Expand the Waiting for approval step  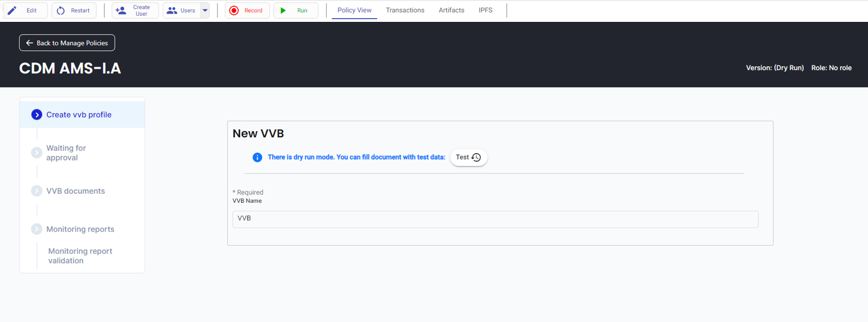(x=37, y=153)
